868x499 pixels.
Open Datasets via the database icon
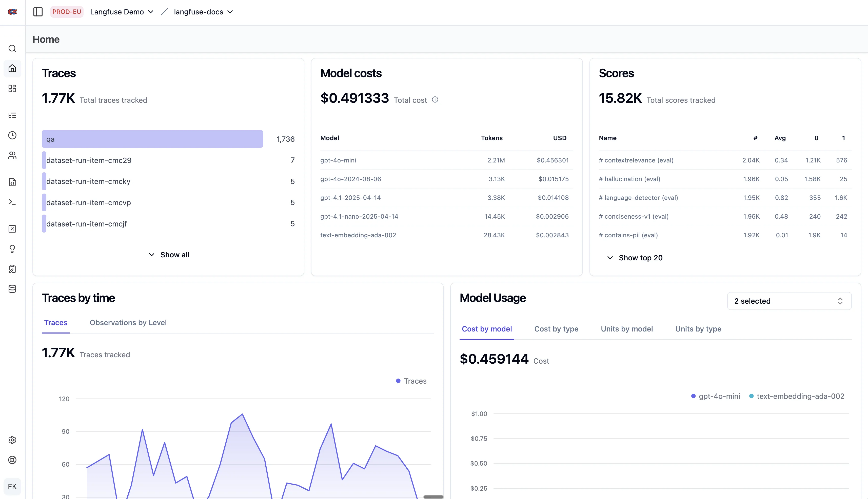point(12,288)
